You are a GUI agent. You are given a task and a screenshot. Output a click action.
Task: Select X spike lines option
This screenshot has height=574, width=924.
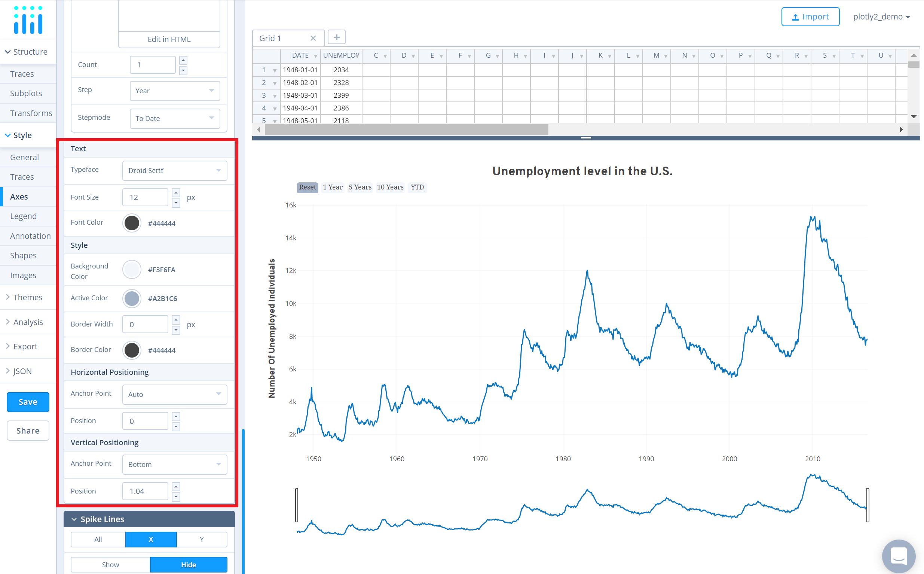[x=151, y=539]
